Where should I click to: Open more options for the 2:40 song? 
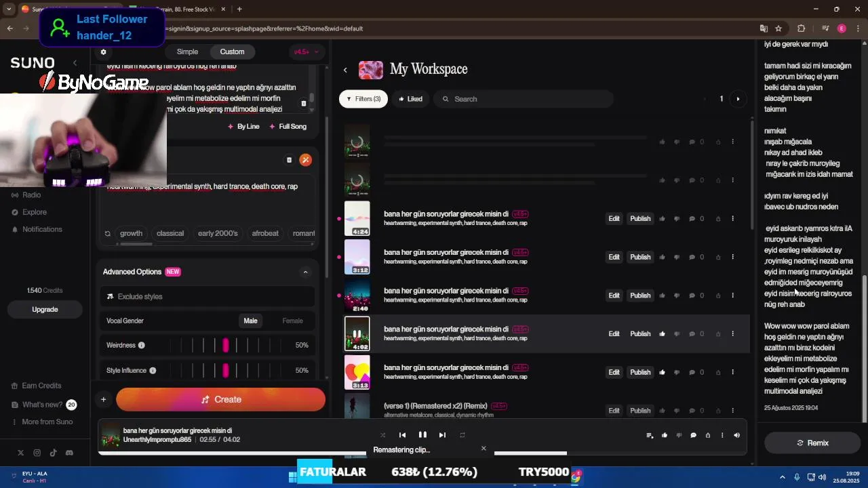[732, 296]
